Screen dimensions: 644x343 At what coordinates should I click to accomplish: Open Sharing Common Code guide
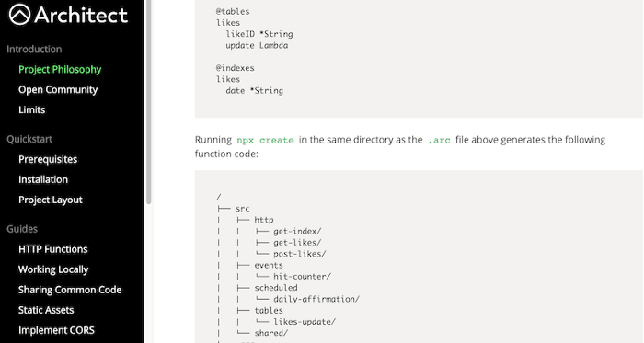point(70,290)
